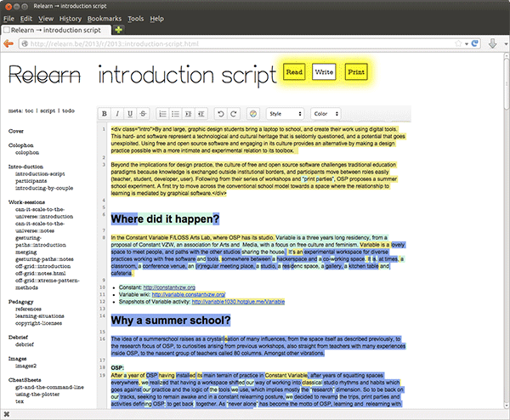Open the bookmark star dropdown arrow
This screenshot has height=420, width=510.
point(467,43)
